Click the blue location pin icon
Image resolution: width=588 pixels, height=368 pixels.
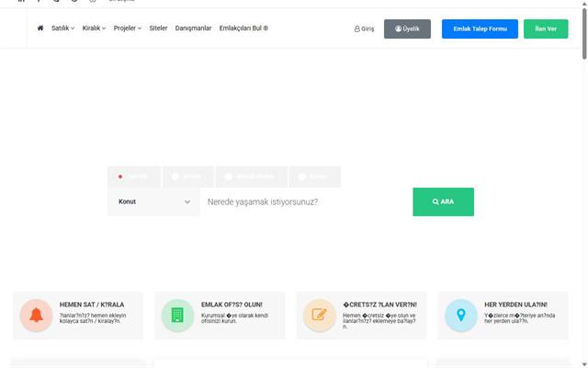(x=461, y=316)
